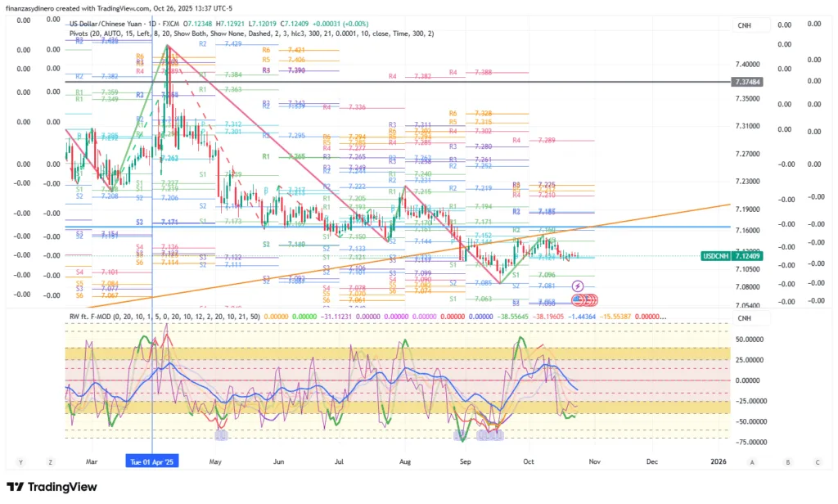
Task: Click the TradingView logo
Action: click(52, 488)
